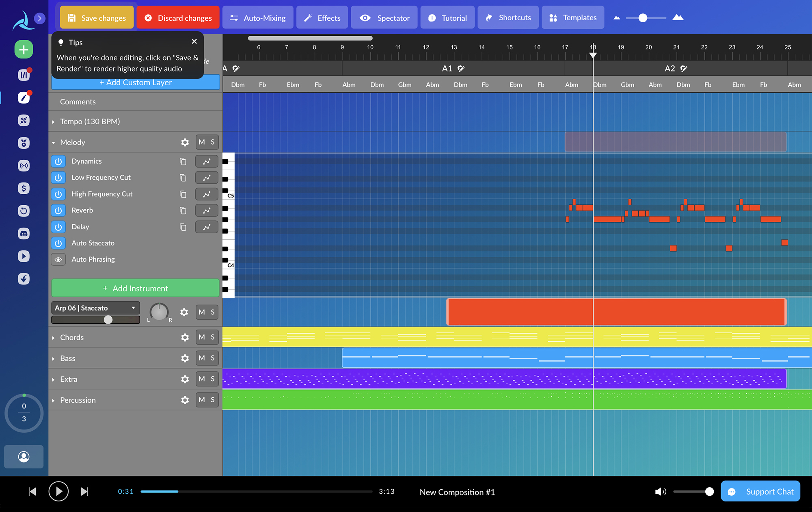Viewport: 812px width, 512px height.
Task: Click Save changes button
Action: [x=97, y=18]
